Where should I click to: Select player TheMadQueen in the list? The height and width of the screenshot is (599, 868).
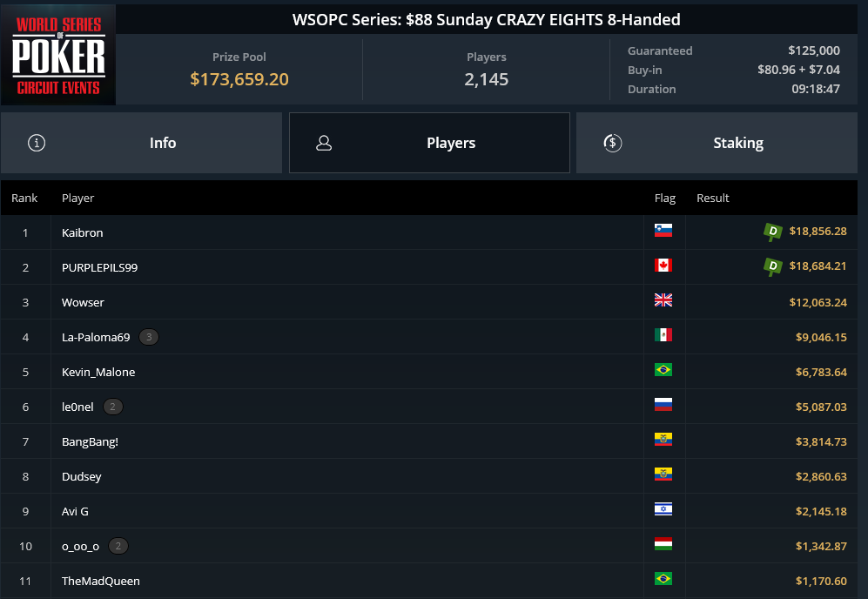tap(101, 581)
